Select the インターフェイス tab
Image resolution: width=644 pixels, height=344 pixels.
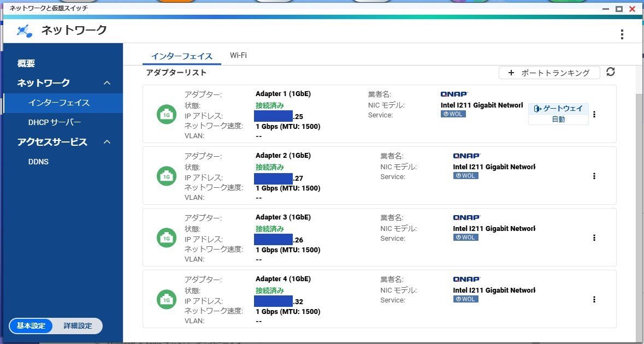(x=183, y=56)
